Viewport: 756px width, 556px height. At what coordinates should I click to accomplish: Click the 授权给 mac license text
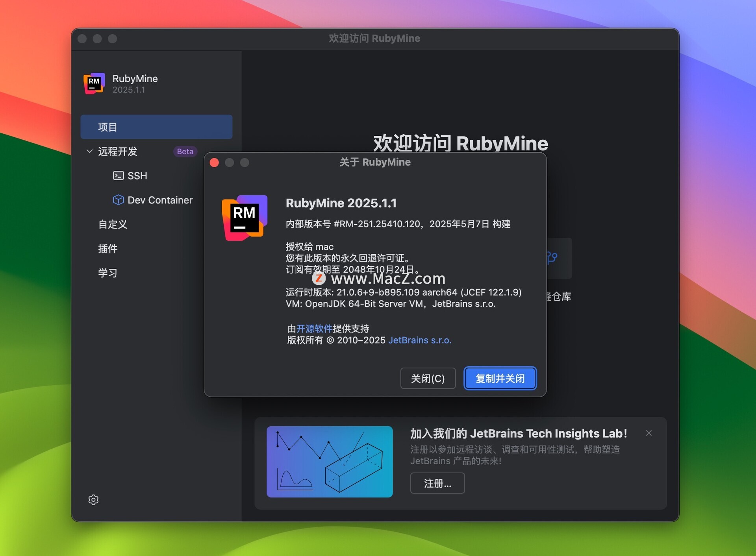309,247
